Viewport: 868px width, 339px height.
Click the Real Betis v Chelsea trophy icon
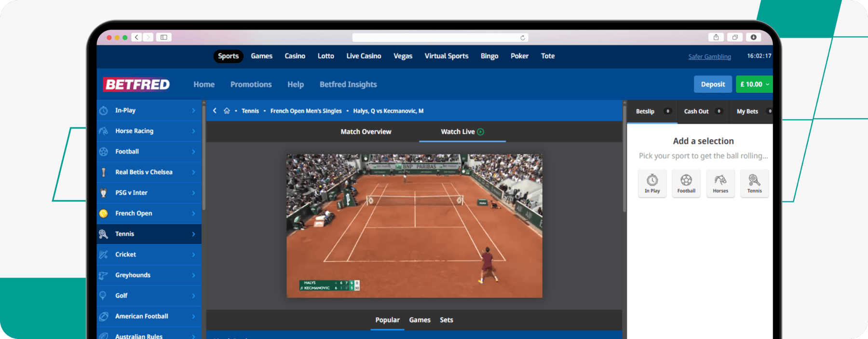(104, 172)
